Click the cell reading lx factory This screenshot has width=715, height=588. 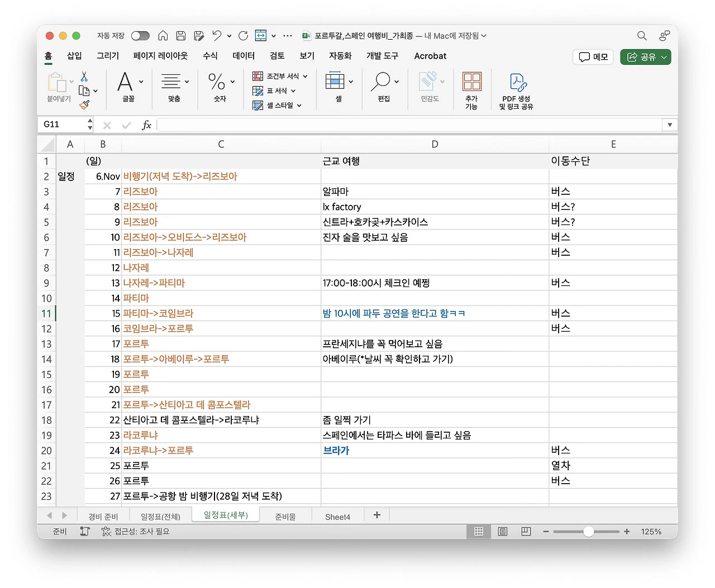[x=435, y=207]
